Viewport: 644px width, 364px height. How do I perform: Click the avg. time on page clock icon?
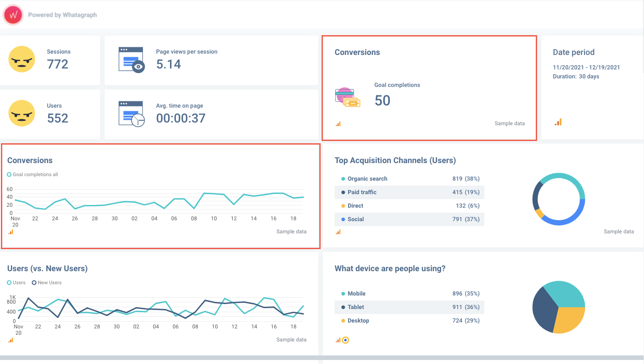[132, 114]
